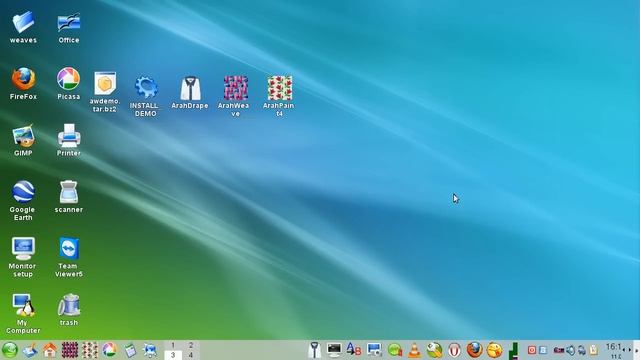640x360 pixels.
Task: Launch the ArahWeave desktop icon
Action: (236, 88)
